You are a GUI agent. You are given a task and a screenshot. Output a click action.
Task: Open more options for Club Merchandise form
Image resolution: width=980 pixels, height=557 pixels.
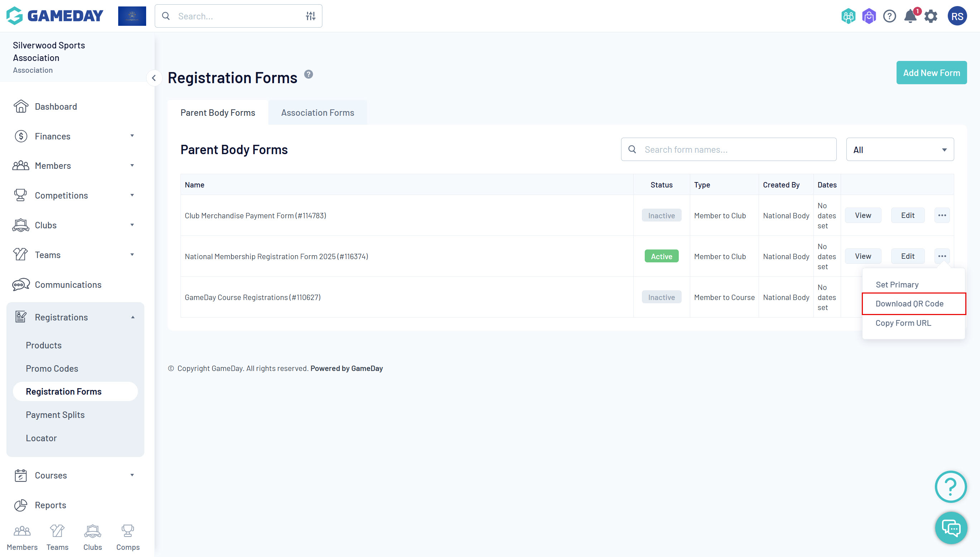click(942, 215)
